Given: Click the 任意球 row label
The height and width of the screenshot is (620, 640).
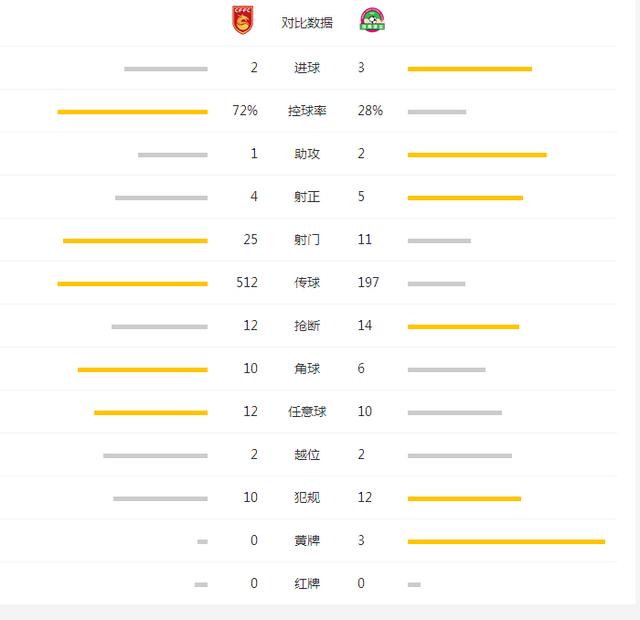Looking at the screenshot, I should coord(307,411).
